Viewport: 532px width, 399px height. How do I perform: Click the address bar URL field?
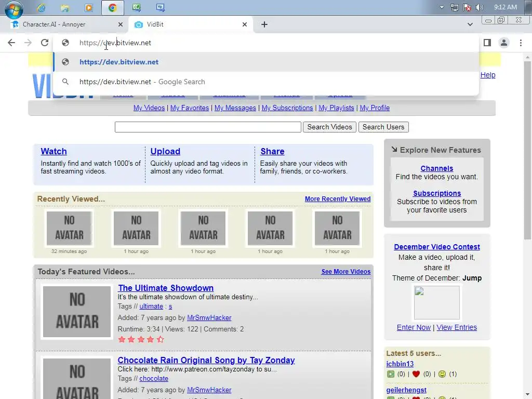click(266, 43)
